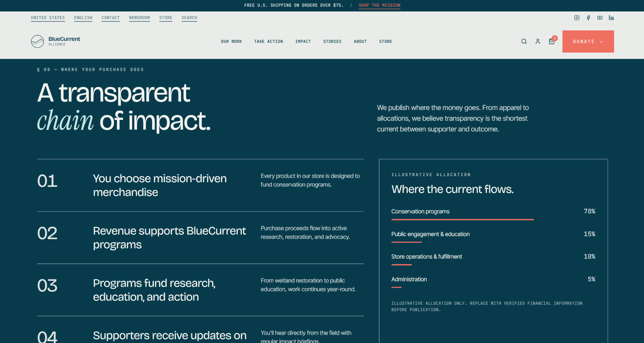This screenshot has width=644, height=343.
Task: Click step number 03
Action: (47, 286)
